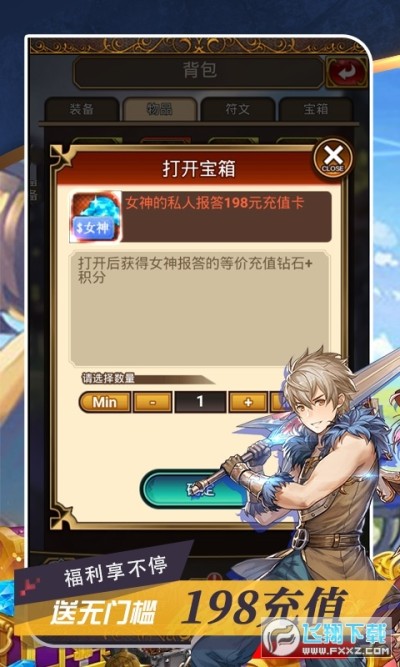This screenshot has width=400, height=667.
Task: Click the item name 女神的私人报答198元充值卡
Action: pyautogui.click(x=214, y=203)
